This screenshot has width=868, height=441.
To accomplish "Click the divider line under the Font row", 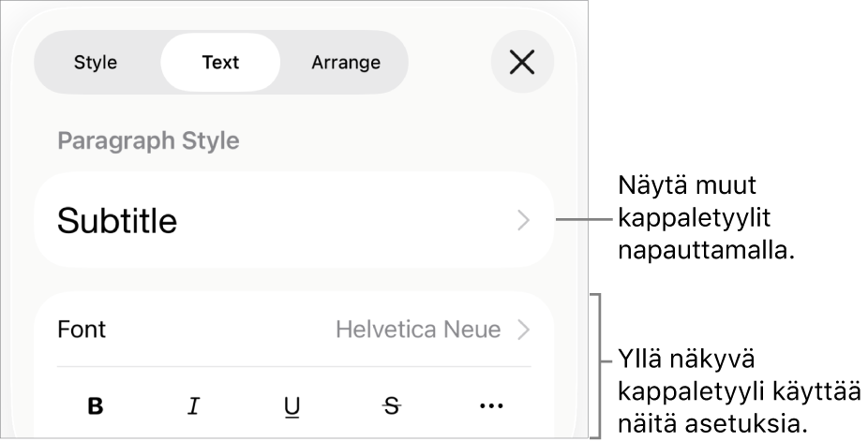I will coord(293,366).
